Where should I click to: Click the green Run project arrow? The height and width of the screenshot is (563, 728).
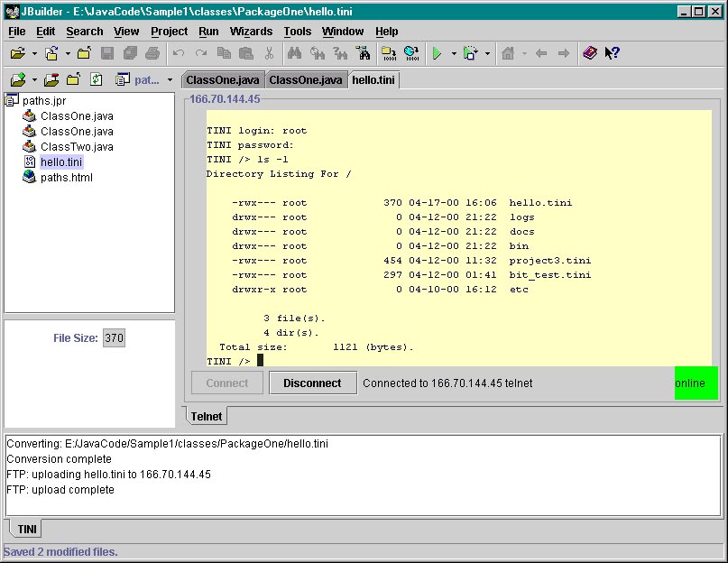(437, 54)
